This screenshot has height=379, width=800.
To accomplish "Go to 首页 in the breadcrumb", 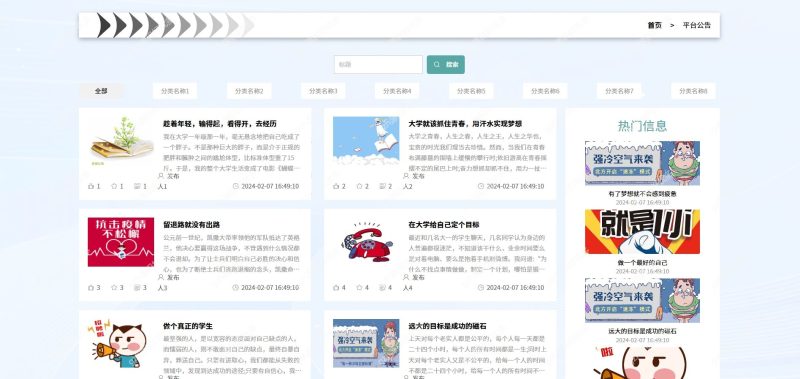I will pos(655,26).
